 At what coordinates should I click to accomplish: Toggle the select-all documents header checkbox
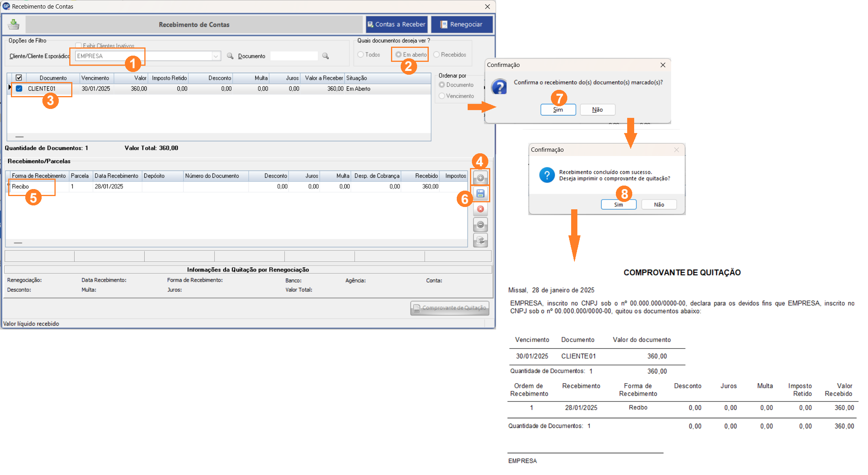tap(19, 78)
